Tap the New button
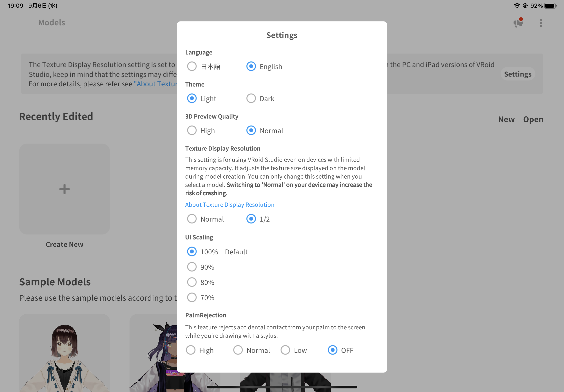 [x=506, y=119]
